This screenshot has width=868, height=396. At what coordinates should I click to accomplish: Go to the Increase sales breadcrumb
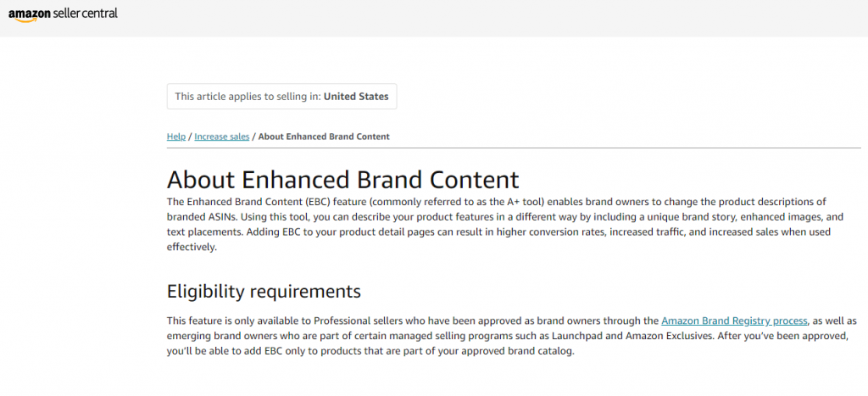tap(221, 137)
